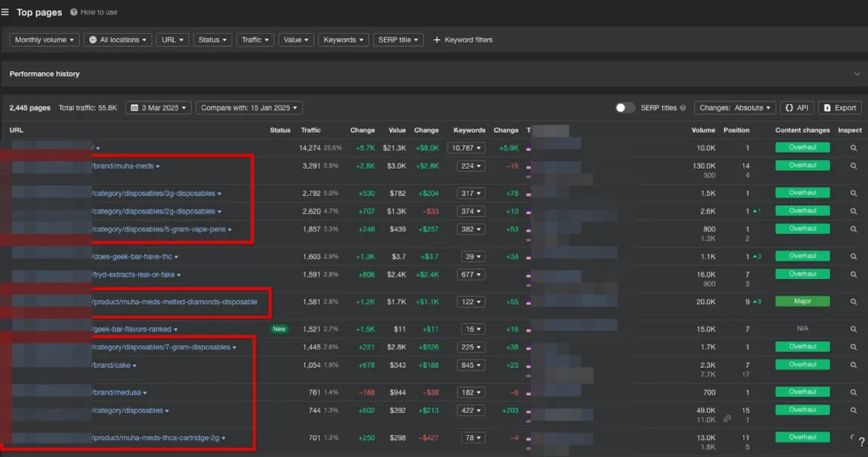Screen dimensions: 868x457
Task: Open /fryd-extracts-real-or-fake URL link
Action: pos(133,275)
